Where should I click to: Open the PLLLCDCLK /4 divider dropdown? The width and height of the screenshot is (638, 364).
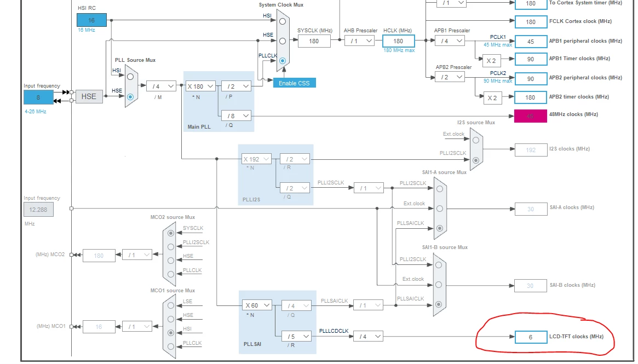pyautogui.click(x=368, y=336)
